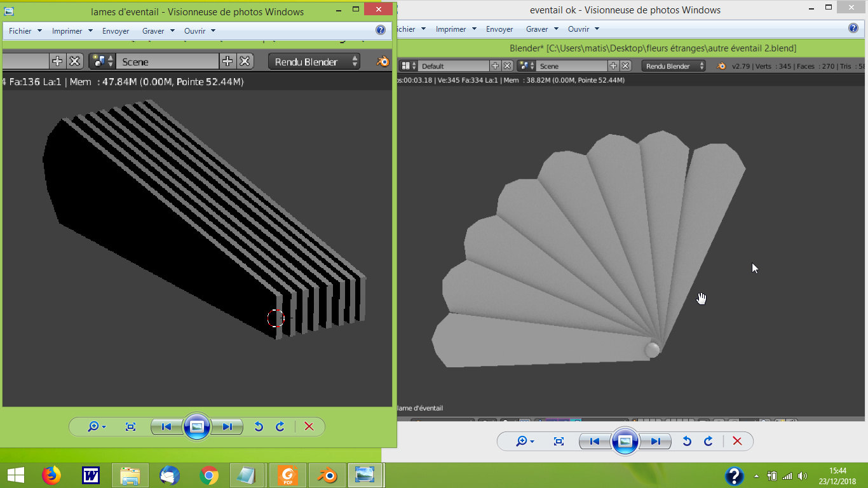This screenshot has width=868, height=488.
Task: Rotate counterclockwise in the lames d'eventail viewer
Action: (x=259, y=426)
